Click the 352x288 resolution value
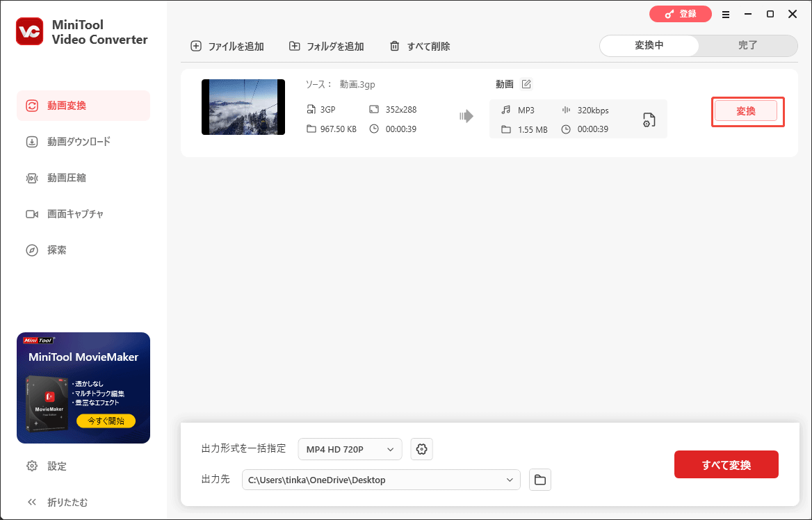Screen dimensions: 812x520 [x=401, y=109]
